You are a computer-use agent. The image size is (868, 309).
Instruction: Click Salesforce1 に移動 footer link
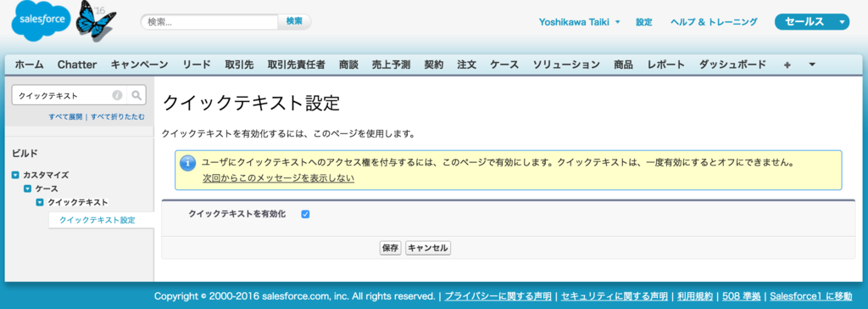coord(810,295)
